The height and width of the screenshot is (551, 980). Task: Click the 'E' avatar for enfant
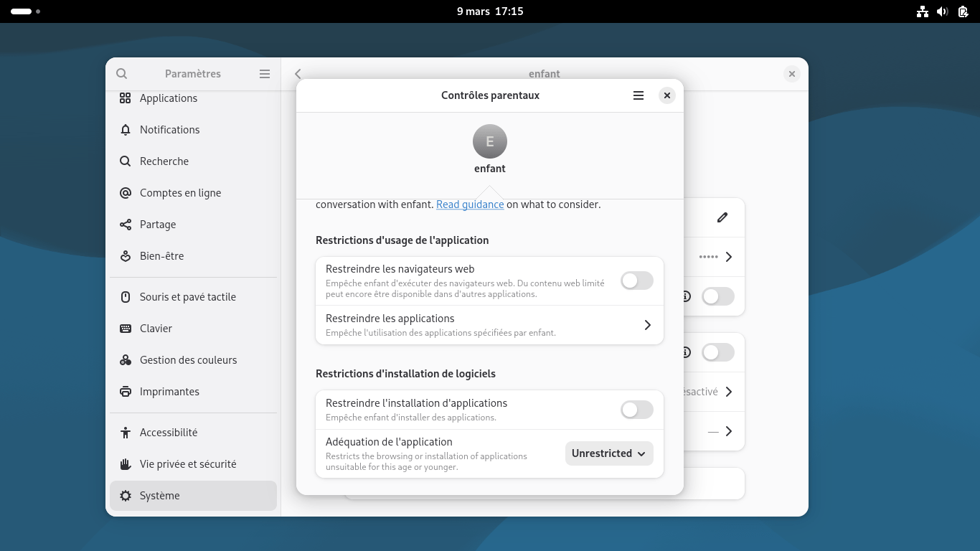point(490,141)
